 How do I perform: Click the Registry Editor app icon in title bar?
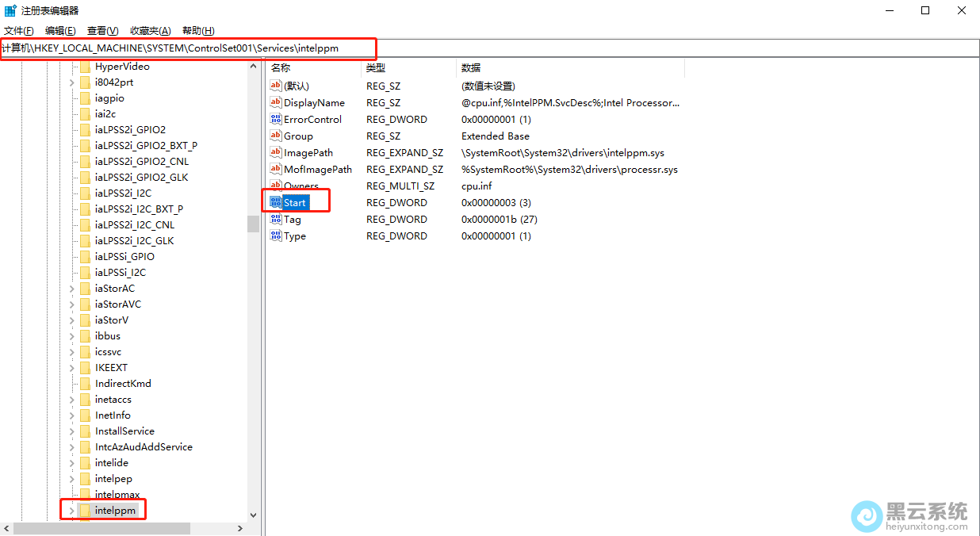(x=10, y=10)
